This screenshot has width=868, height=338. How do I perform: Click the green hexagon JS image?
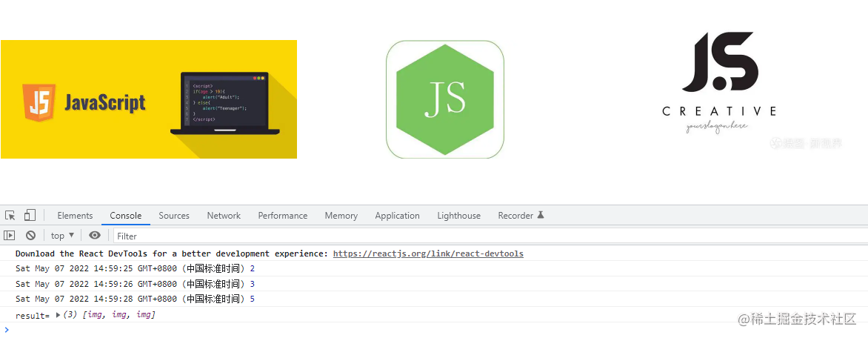tap(445, 99)
